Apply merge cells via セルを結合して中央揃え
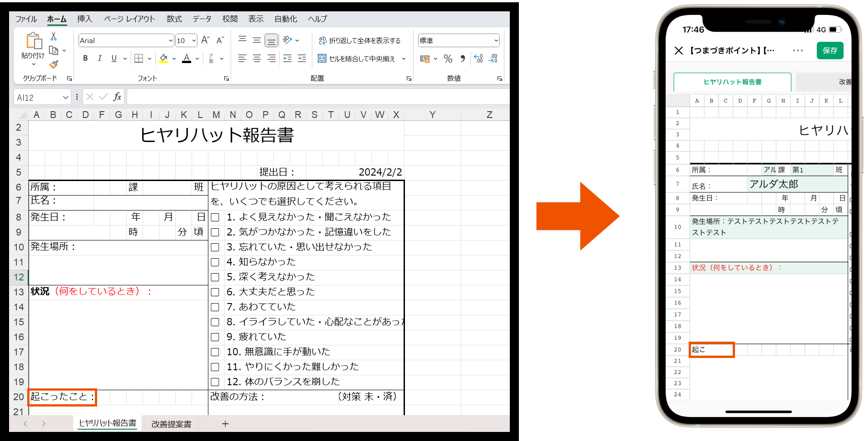This screenshot has width=868, height=441. tap(358, 59)
